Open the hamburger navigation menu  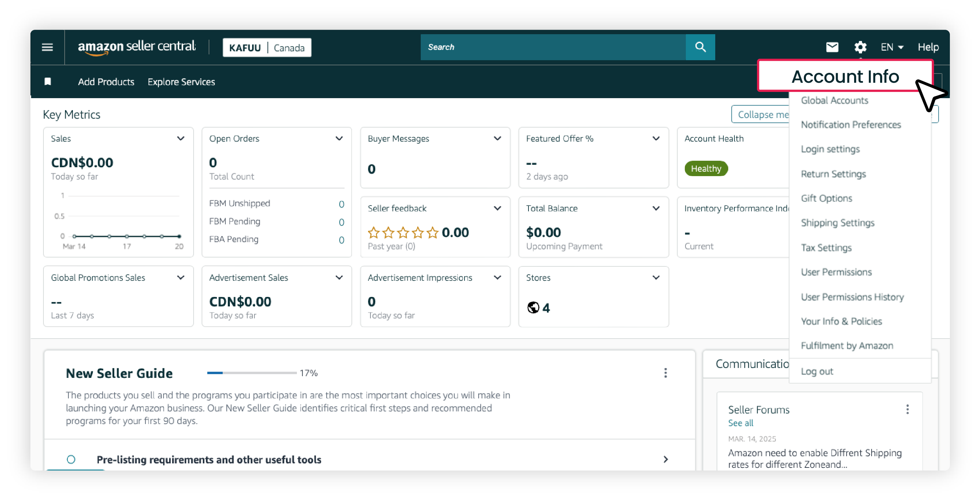47,47
